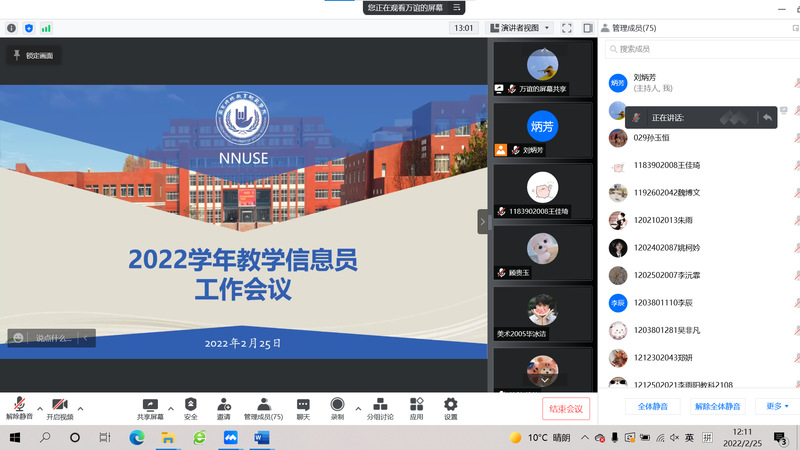Viewport: 800px width, 450px height.
Task: Start recording with the 录制 icon
Action: click(x=337, y=405)
